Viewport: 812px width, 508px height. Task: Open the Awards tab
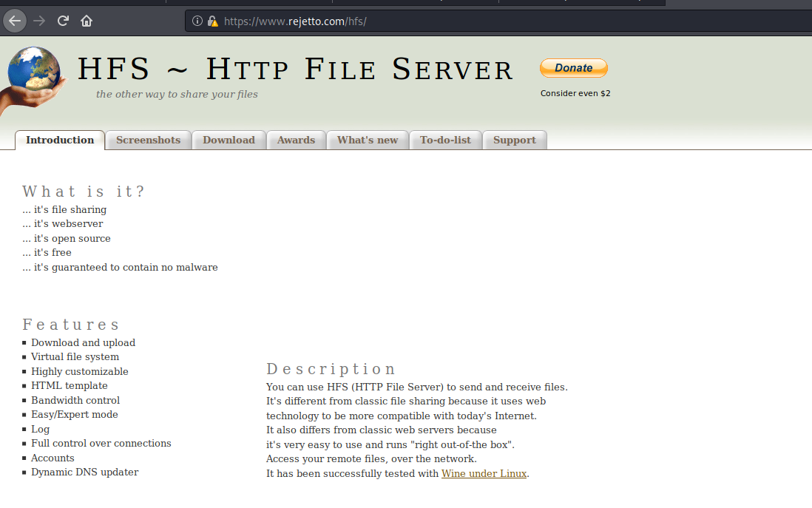(x=297, y=140)
